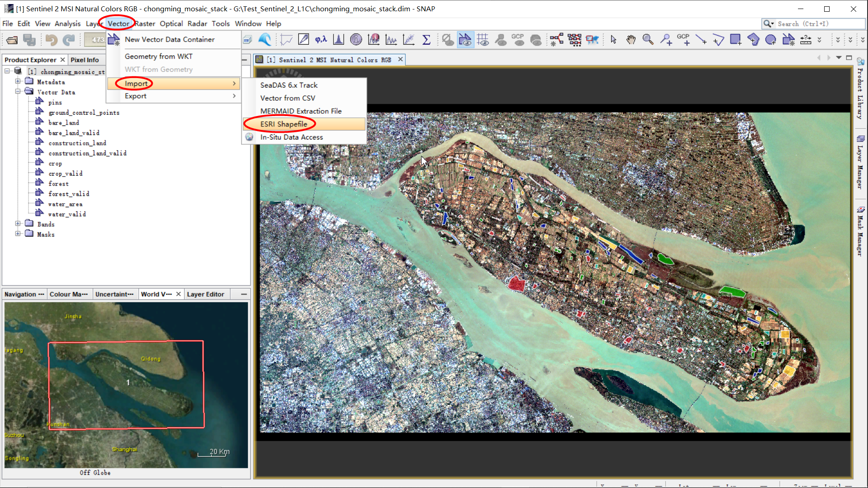The width and height of the screenshot is (868, 488).
Task: Click the Search input field
Action: click(818, 24)
